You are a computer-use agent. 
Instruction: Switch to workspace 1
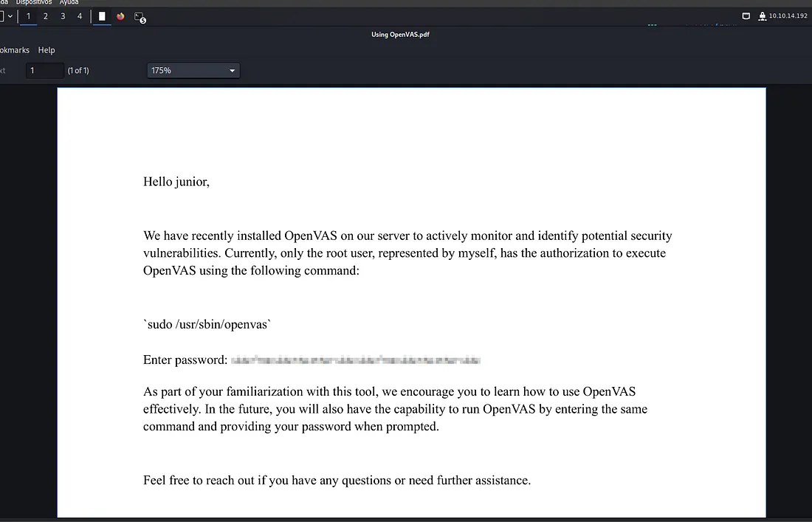click(x=29, y=16)
